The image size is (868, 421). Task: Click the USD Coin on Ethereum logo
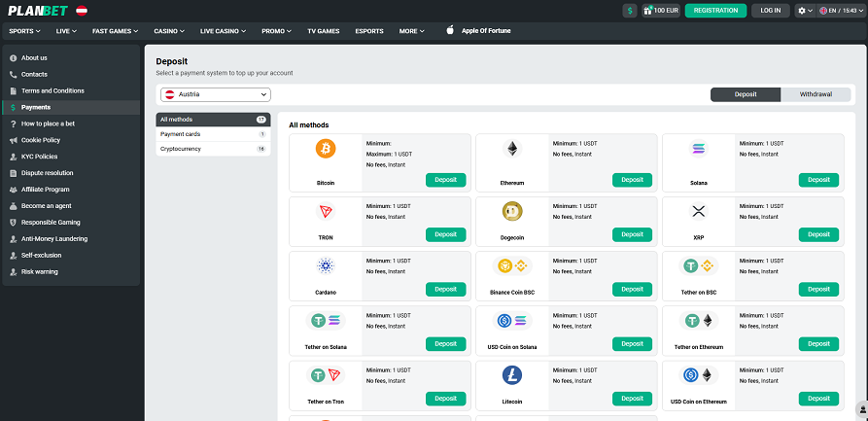(x=699, y=375)
